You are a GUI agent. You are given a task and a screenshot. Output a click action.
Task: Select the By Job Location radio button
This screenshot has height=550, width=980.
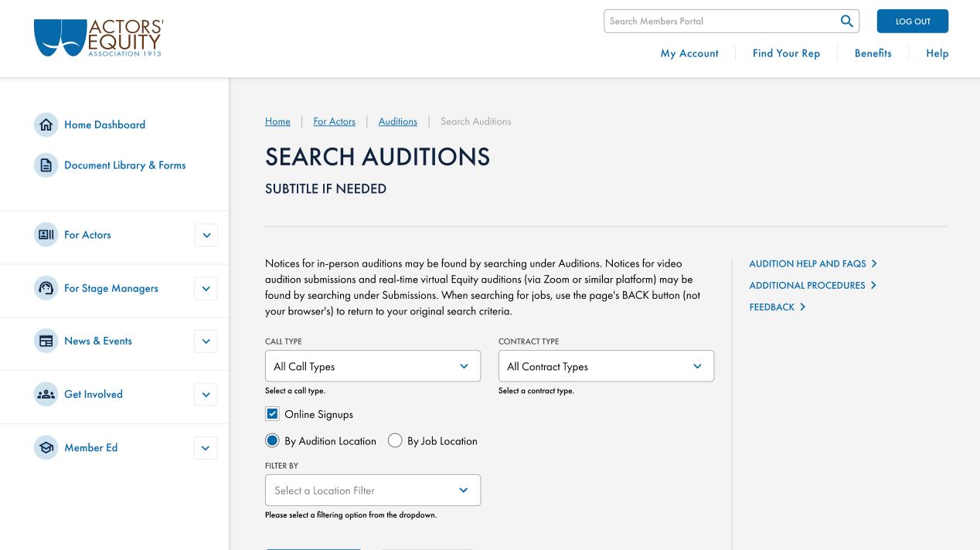[395, 440]
